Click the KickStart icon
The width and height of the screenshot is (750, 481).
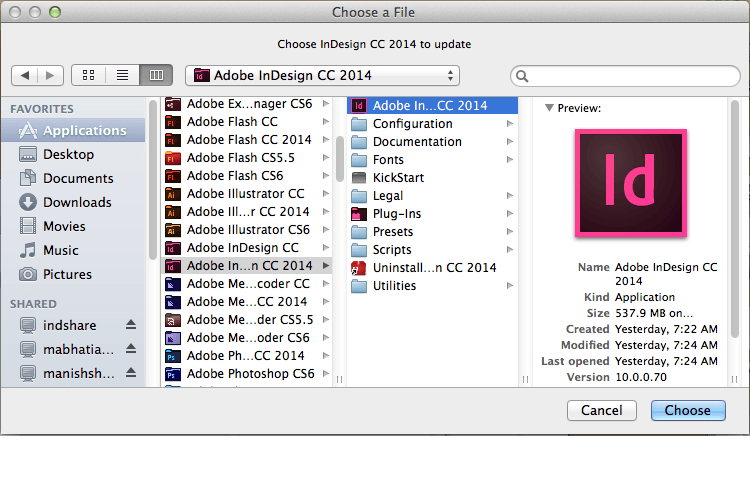point(359,178)
